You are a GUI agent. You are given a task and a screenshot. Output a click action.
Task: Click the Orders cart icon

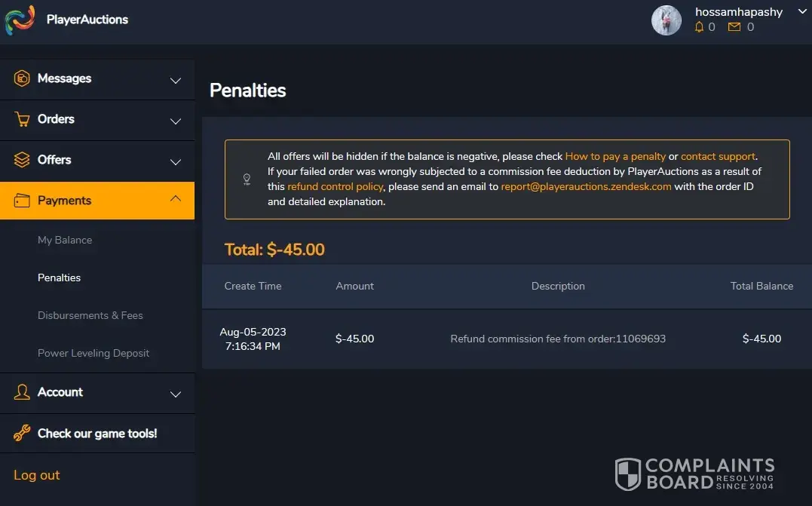tap(23, 119)
